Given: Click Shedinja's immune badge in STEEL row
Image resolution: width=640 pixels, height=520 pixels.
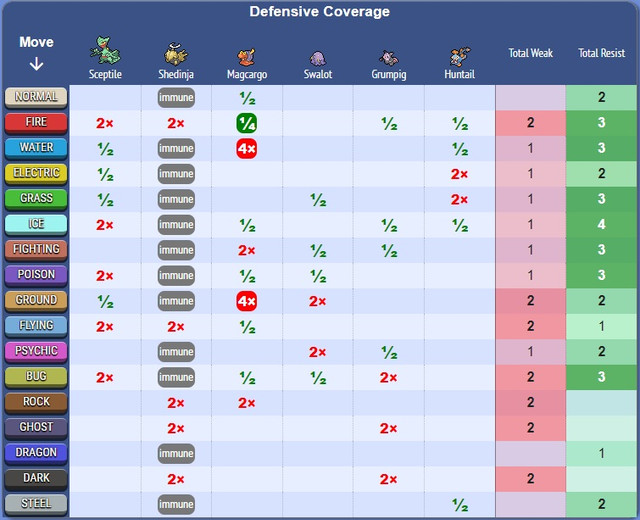Looking at the screenshot, I should click(176, 504).
